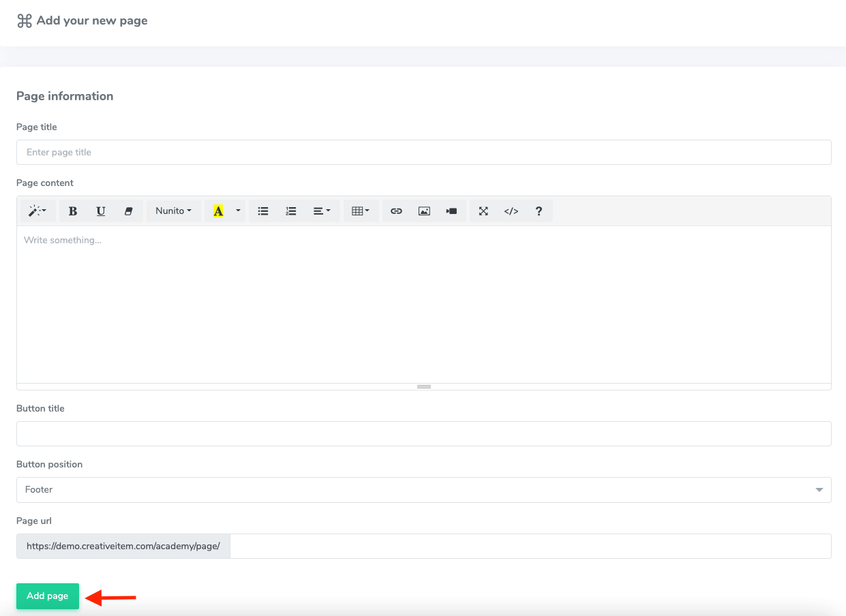Insert an ordered list
This screenshot has width=846, height=616.
[x=290, y=211]
